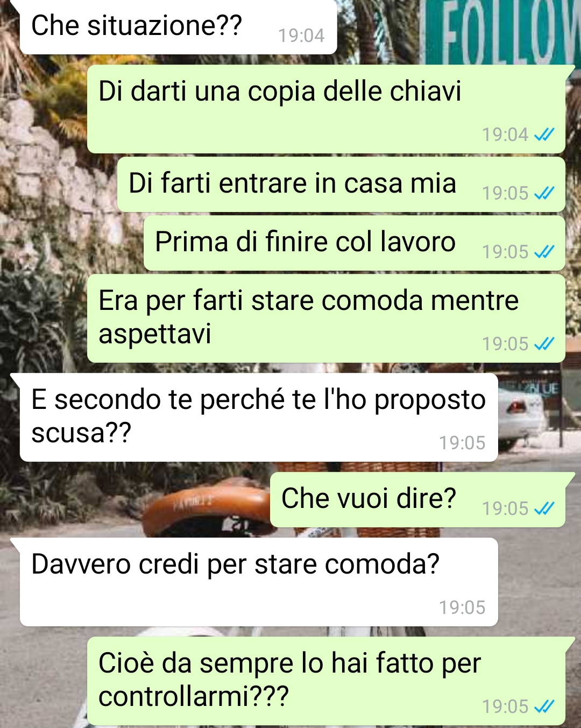Tap the "Che vuoi dire?" sent bubble
Image resolution: width=581 pixels, height=728 pixels.
[417, 500]
